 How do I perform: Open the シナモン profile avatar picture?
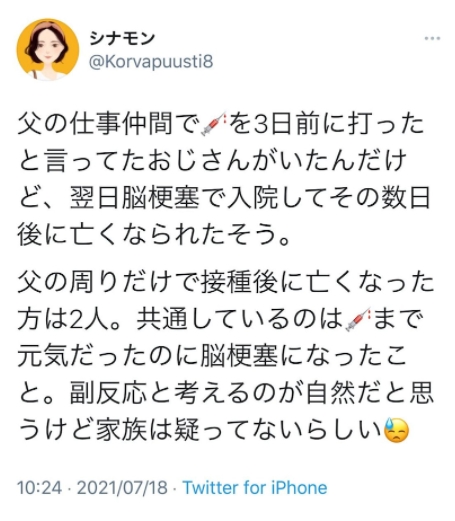pyautogui.click(x=48, y=49)
